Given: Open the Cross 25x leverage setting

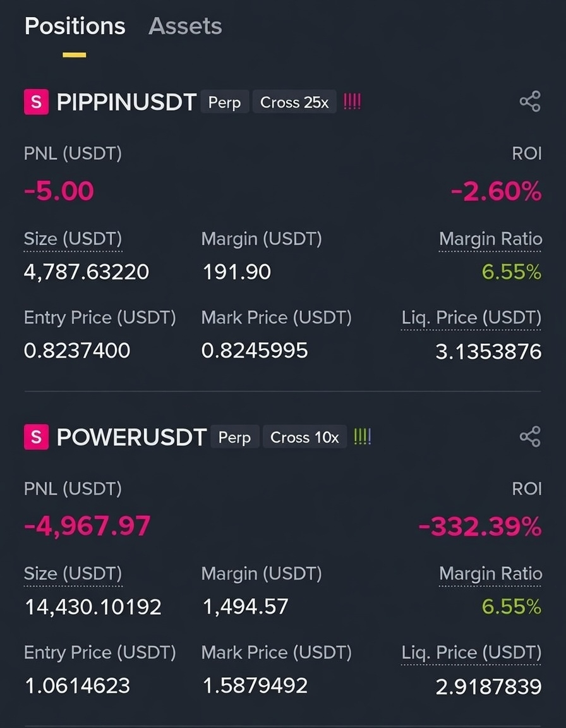Looking at the screenshot, I should point(294,102).
